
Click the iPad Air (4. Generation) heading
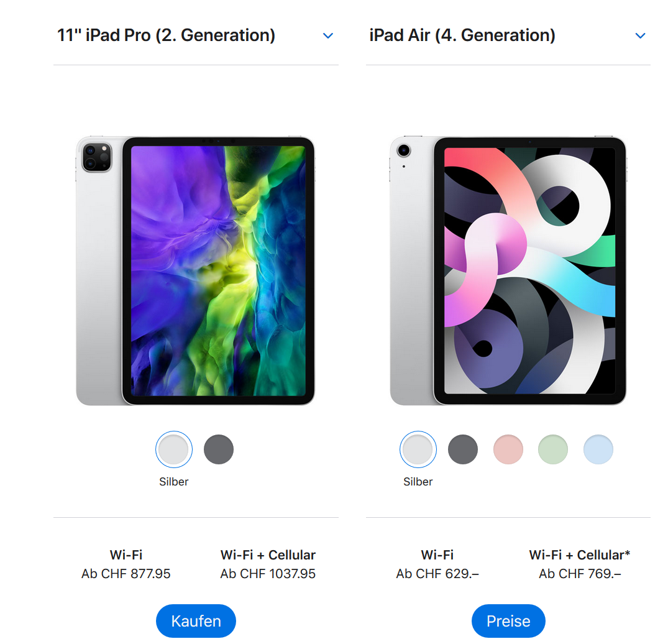tap(462, 35)
